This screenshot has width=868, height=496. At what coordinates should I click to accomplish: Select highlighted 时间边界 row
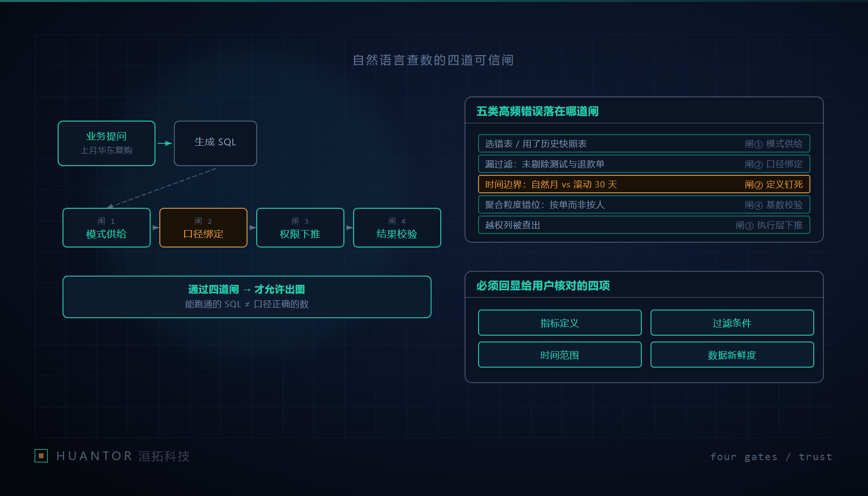pyautogui.click(x=644, y=184)
